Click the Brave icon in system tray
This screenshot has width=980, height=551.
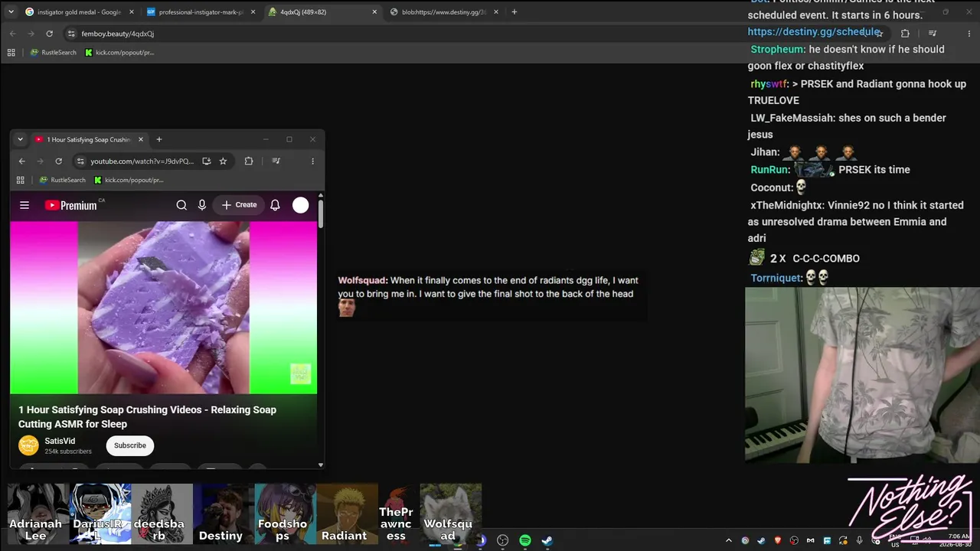(x=778, y=541)
